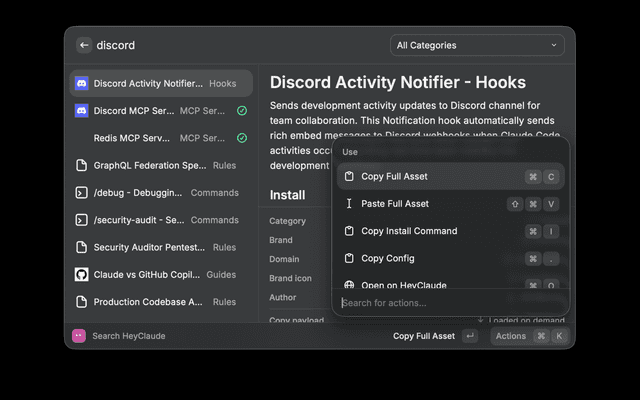Image resolution: width=640 pixels, height=400 pixels.
Task: Click the Brand icon metadata label
Action: click(x=290, y=278)
